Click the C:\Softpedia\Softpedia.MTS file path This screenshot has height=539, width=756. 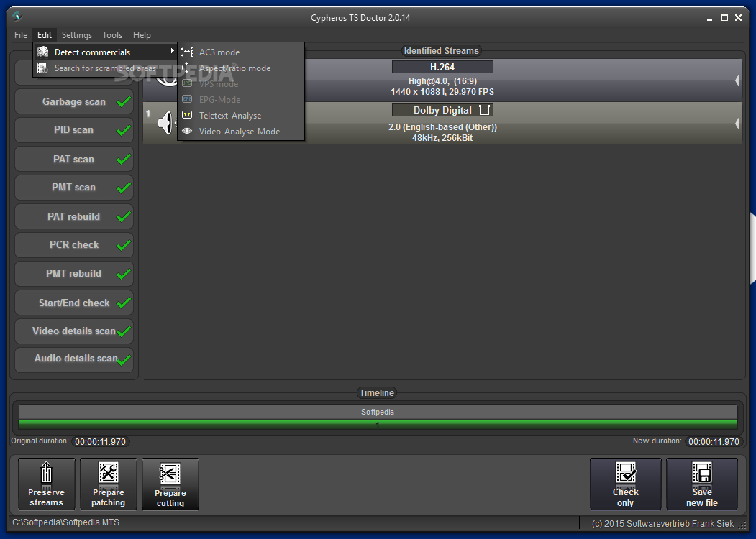click(66, 522)
